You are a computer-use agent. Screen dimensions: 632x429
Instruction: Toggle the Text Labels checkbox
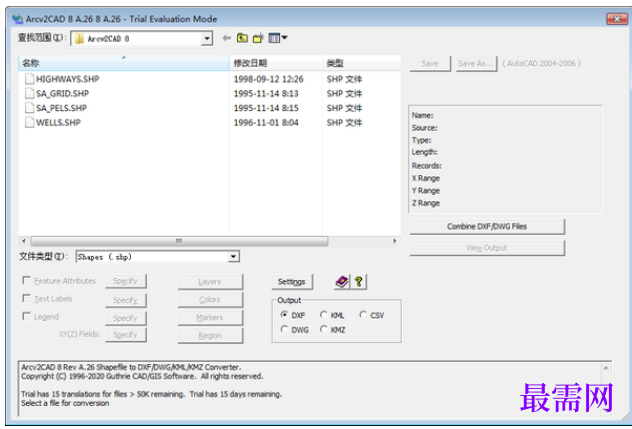[x=27, y=298]
